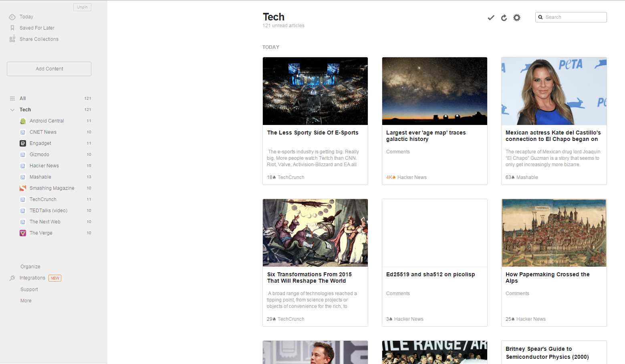Screen dimensions: 625x364
Task: Click Comments under the picolisp article
Action: click(398, 294)
